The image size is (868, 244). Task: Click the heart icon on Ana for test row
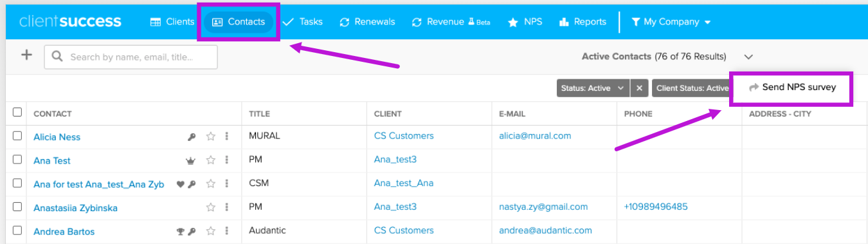point(181,184)
